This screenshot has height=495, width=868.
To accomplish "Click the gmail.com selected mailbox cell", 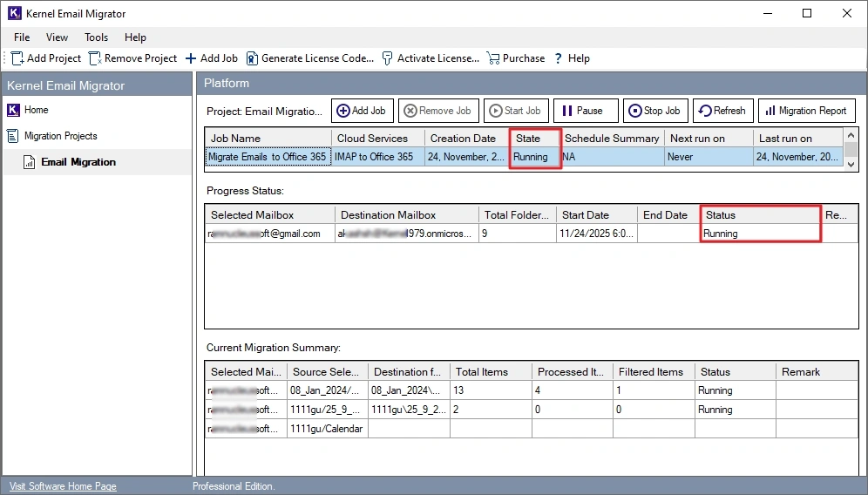I will coord(269,234).
